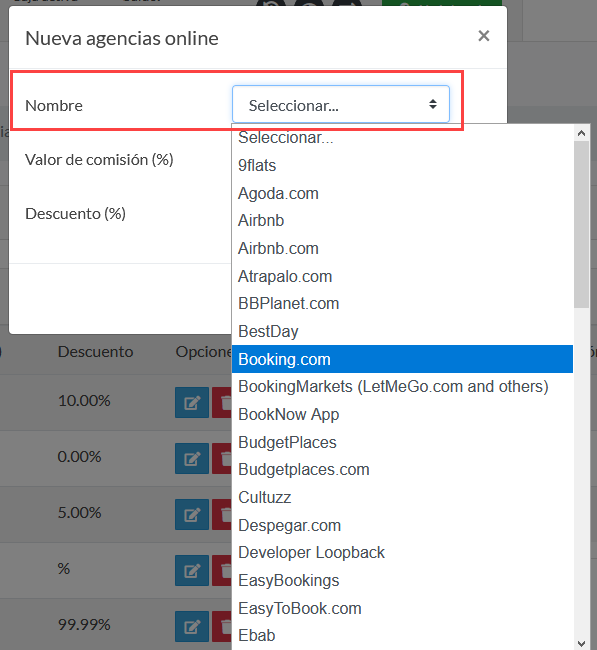Viewport: 597px width, 650px height.
Task: Pick the Airbnb.com option
Action: click(x=402, y=248)
